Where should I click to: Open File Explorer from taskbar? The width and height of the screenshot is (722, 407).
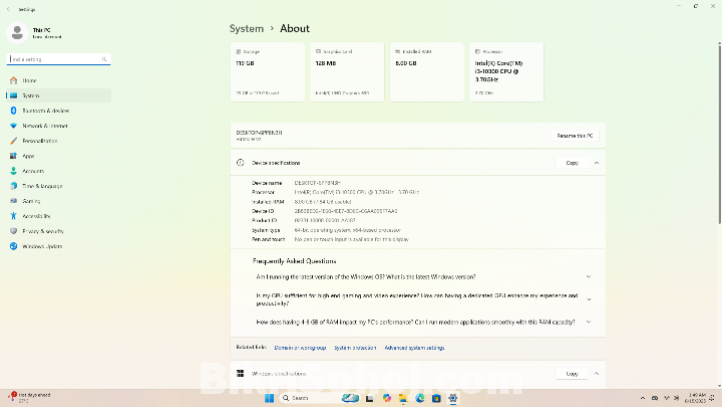pyautogui.click(x=403, y=398)
